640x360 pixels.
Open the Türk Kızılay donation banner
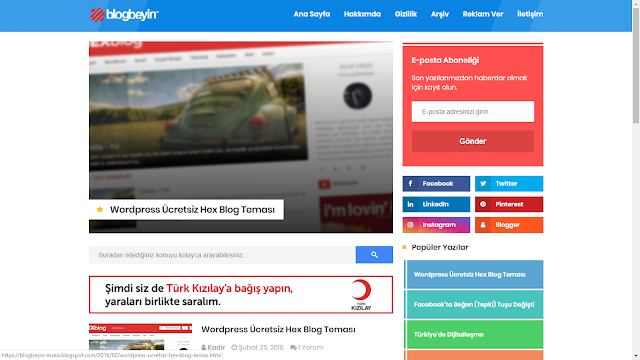[241, 295]
